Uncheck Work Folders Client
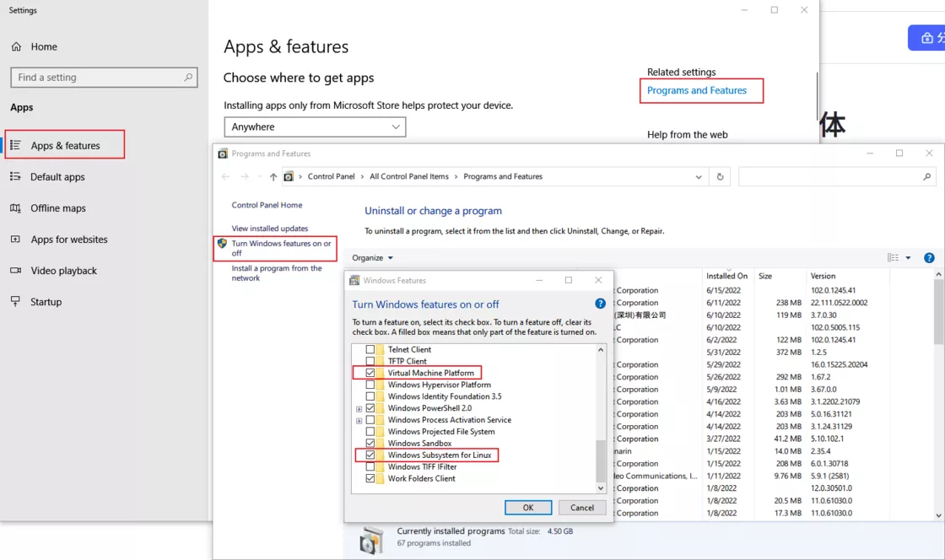This screenshot has width=945, height=560. (x=370, y=479)
